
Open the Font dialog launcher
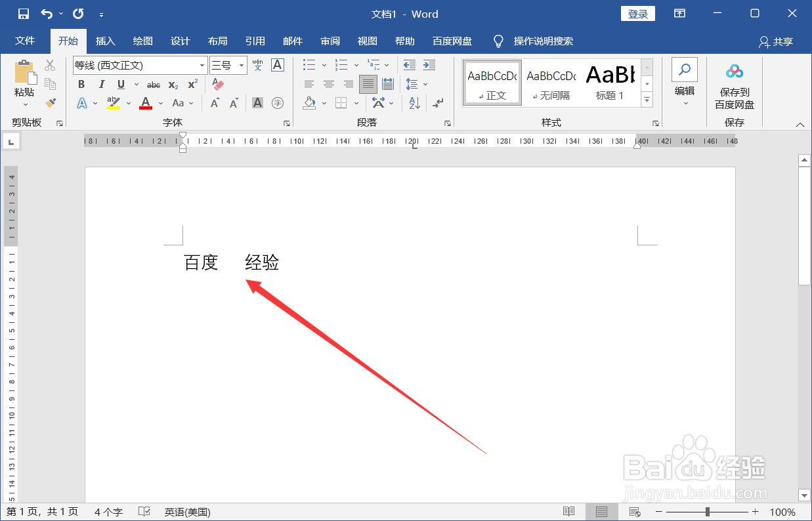click(x=287, y=123)
